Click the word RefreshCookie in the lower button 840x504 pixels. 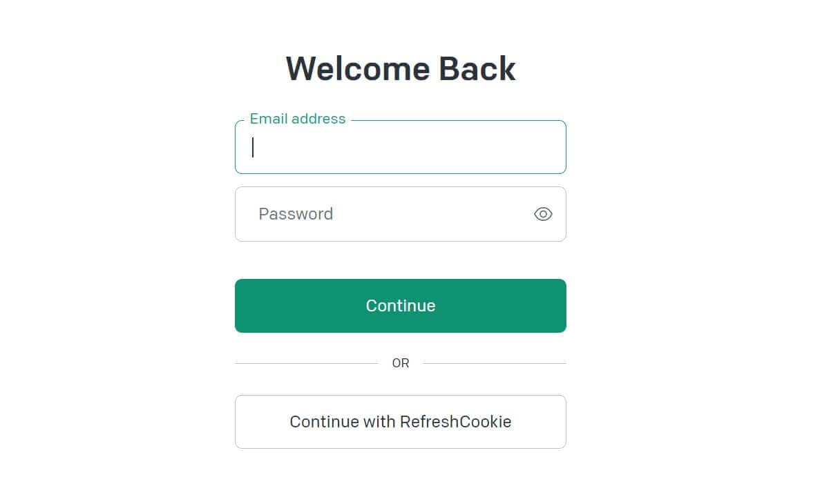tap(456, 422)
